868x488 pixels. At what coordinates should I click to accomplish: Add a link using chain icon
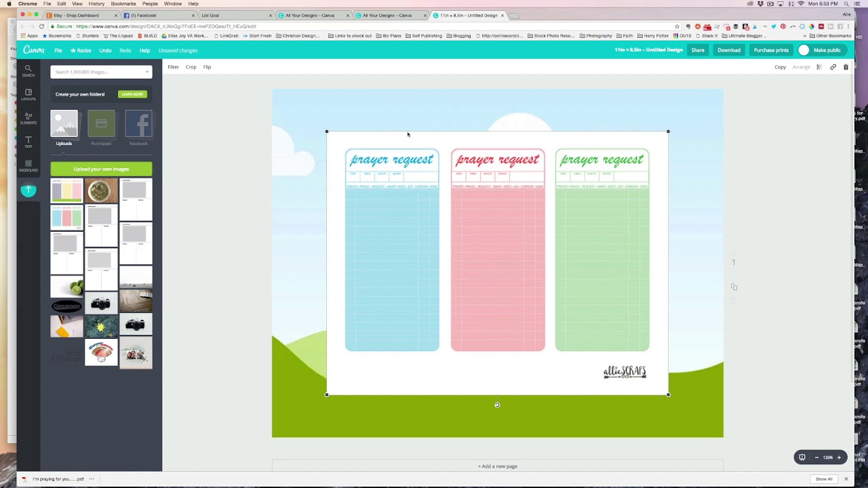833,67
